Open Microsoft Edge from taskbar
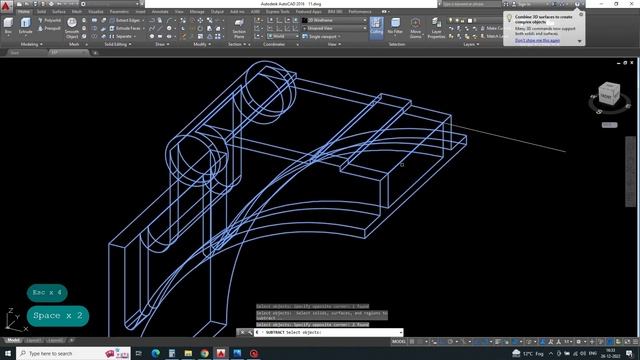 point(156,353)
